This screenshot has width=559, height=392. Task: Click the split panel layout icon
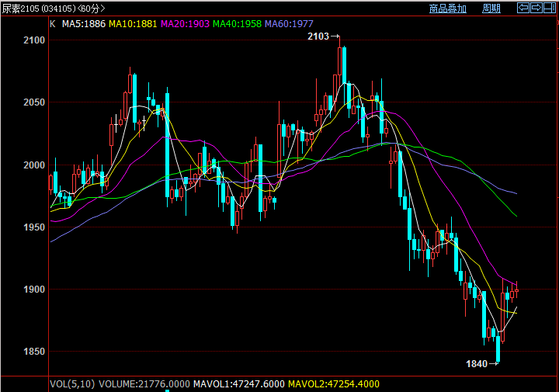tap(550, 8)
